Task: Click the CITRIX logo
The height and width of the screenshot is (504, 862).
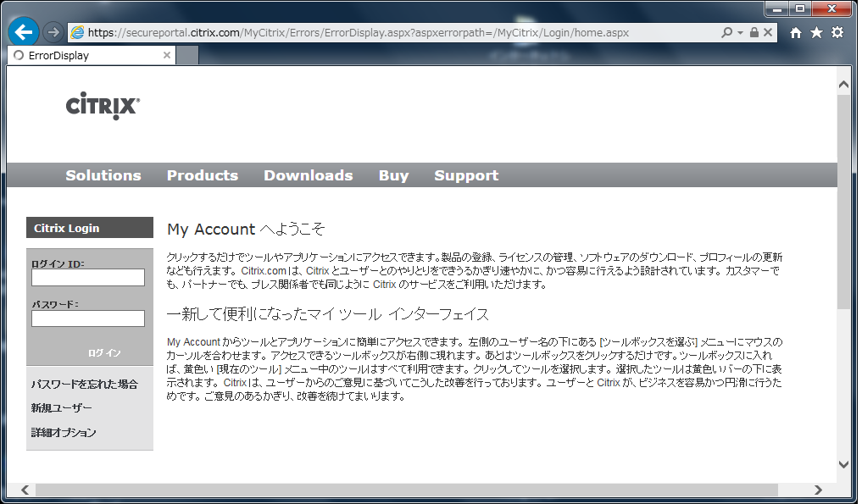Action: 103,105
